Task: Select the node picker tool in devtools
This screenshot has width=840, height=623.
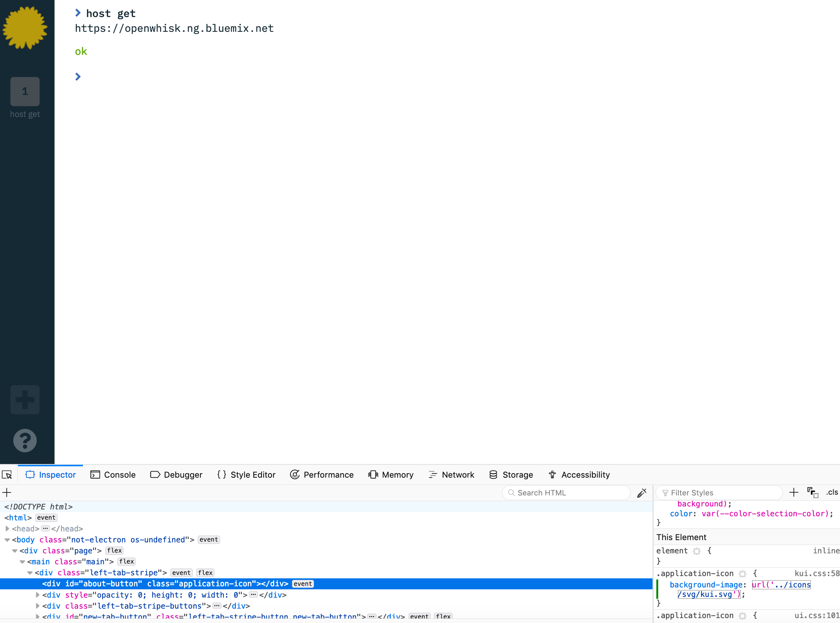Action: (x=8, y=474)
